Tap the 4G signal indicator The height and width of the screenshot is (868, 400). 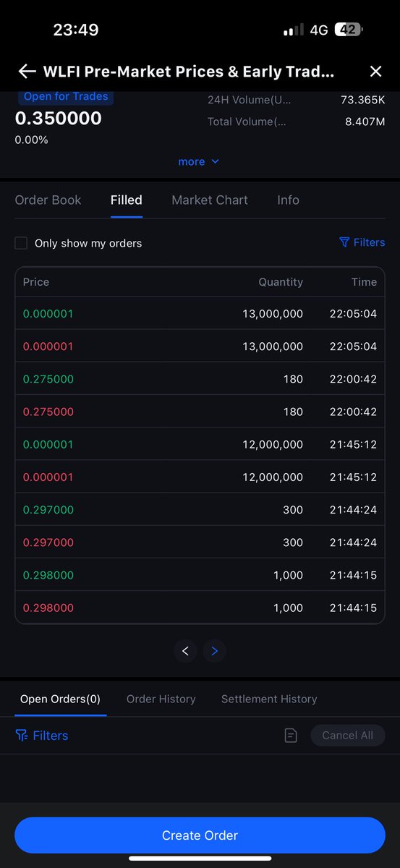pyautogui.click(x=319, y=30)
